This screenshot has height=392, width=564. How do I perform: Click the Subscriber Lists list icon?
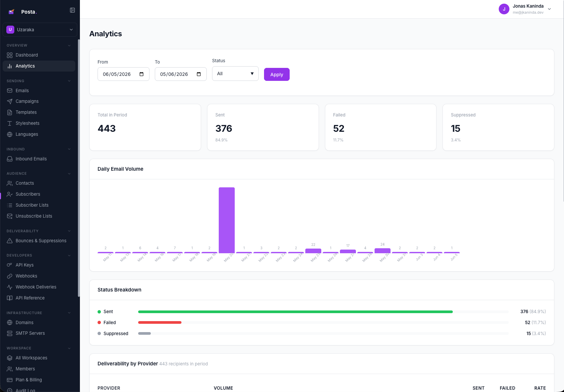[10, 205]
